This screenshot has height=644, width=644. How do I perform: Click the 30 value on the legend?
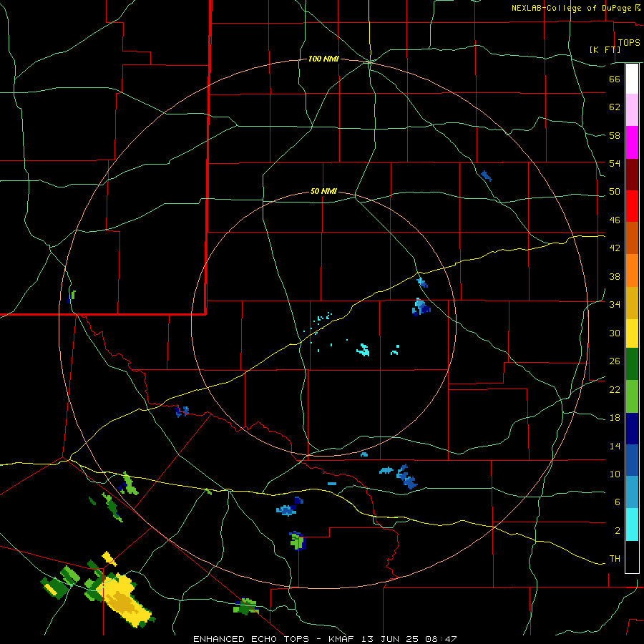pyautogui.click(x=615, y=333)
